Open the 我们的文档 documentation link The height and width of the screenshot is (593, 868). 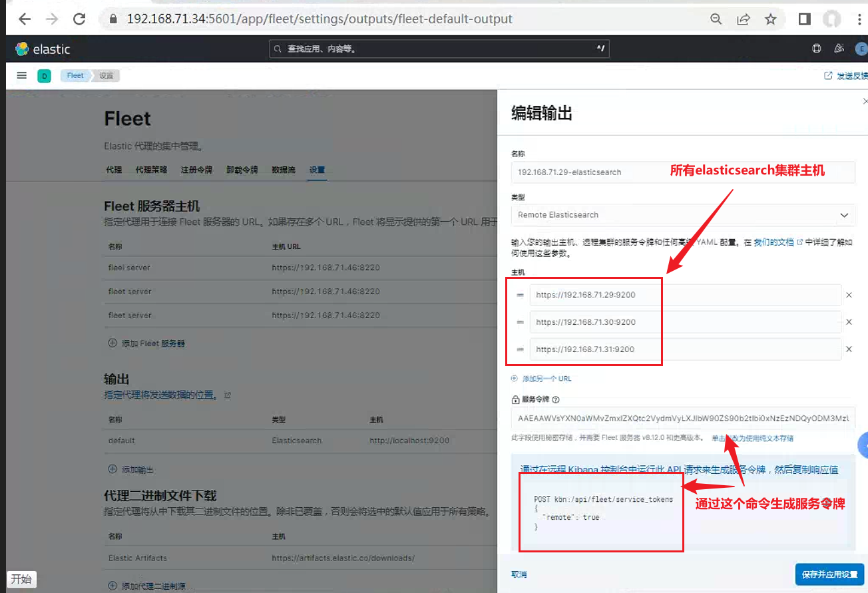(774, 243)
